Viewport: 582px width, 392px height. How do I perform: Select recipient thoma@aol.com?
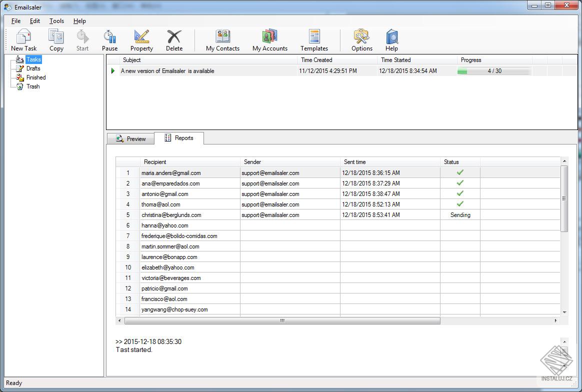[x=160, y=204]
